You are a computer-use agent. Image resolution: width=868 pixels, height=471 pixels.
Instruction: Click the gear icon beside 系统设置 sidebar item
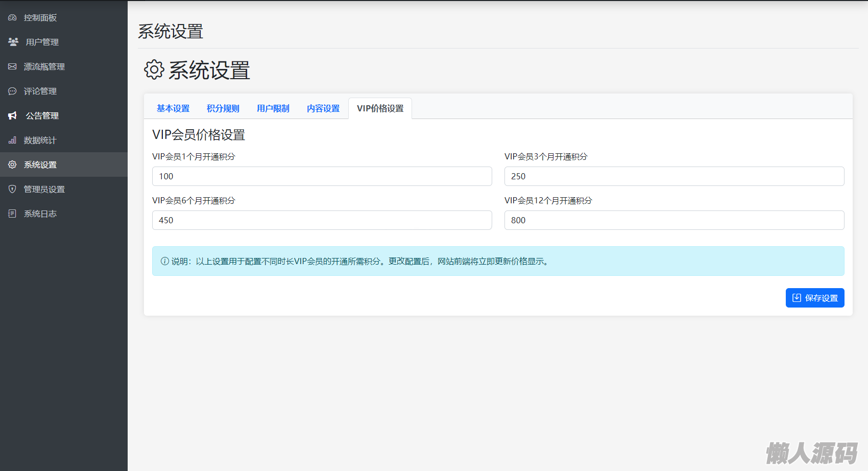12,164
